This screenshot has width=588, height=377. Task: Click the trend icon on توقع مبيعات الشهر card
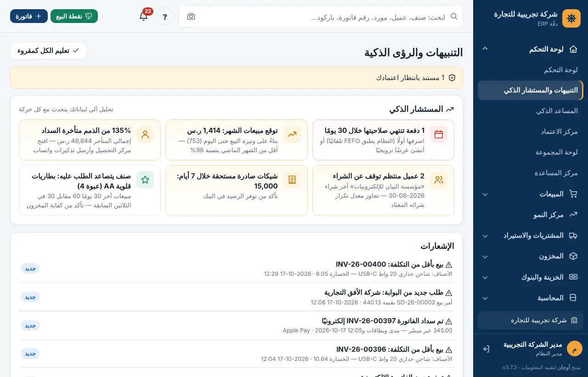tap(292, 134)
